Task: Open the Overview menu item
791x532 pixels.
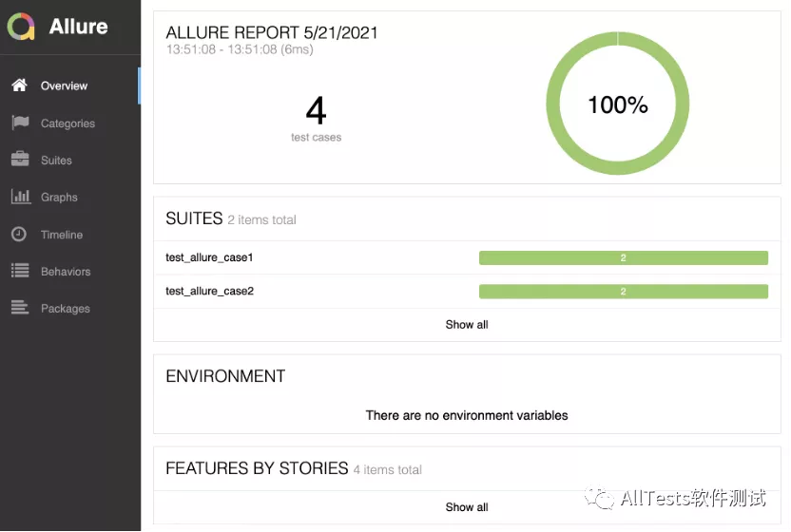Action: (x=64, y=86)
